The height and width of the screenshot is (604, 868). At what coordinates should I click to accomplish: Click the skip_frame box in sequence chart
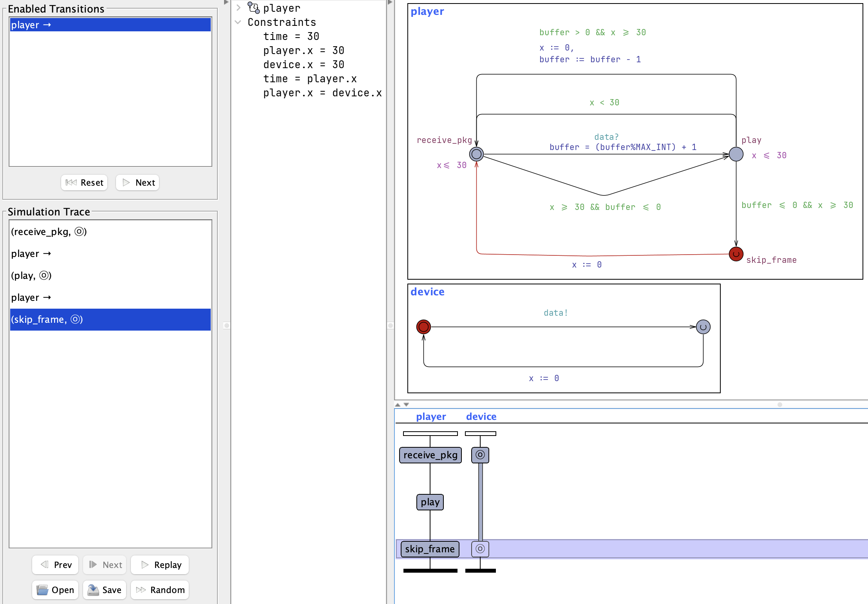430,549
